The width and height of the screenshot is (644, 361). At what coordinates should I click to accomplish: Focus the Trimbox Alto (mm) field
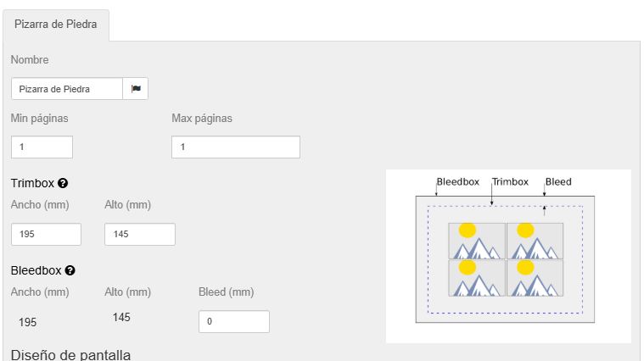(x=139, y=234)
